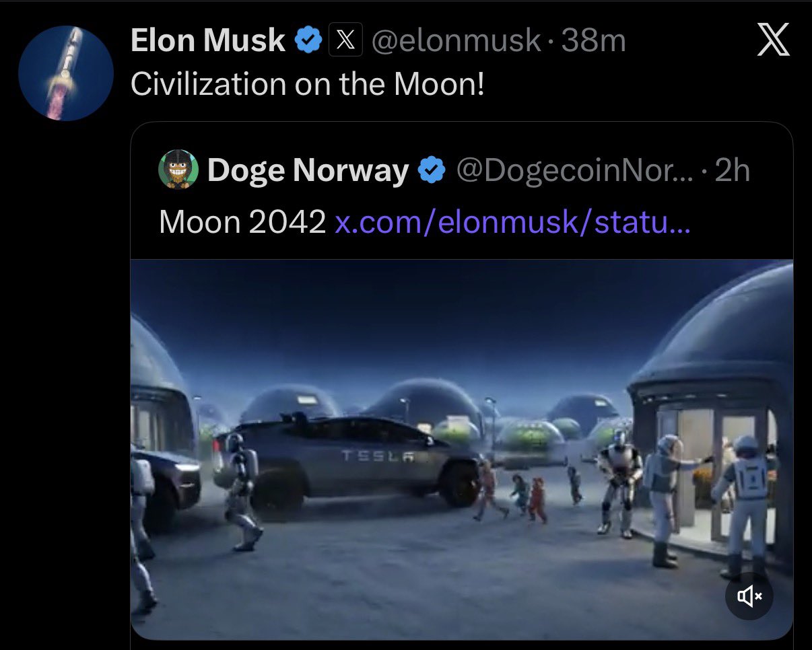
Task: Play the Moon colony video thumbnail
Action: [x=462, y=449]
